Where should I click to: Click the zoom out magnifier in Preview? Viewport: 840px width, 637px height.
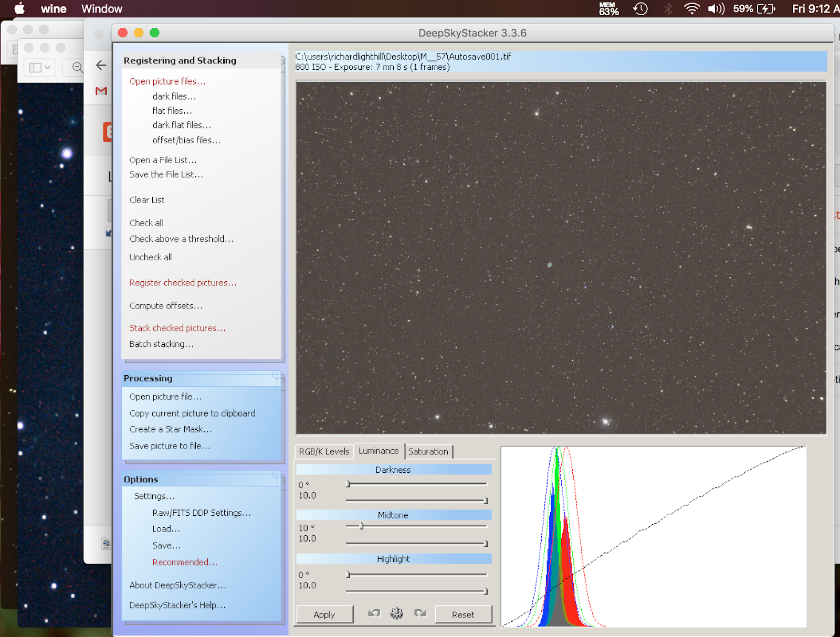tap(77, 67)
